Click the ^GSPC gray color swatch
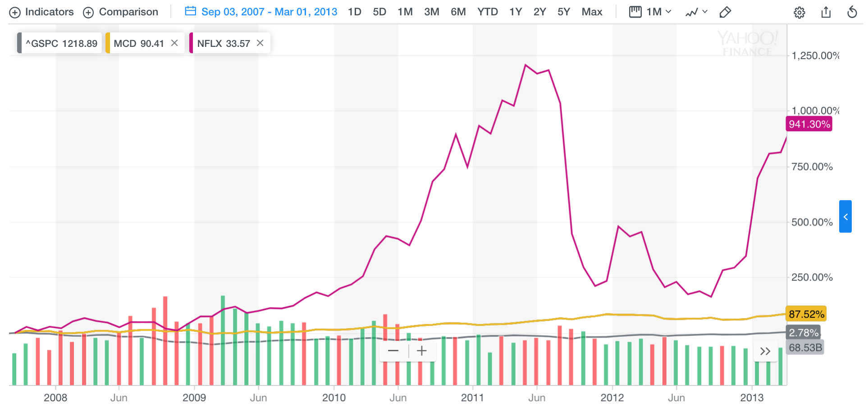This screenshot has height=413, width=868. (19, 43)
